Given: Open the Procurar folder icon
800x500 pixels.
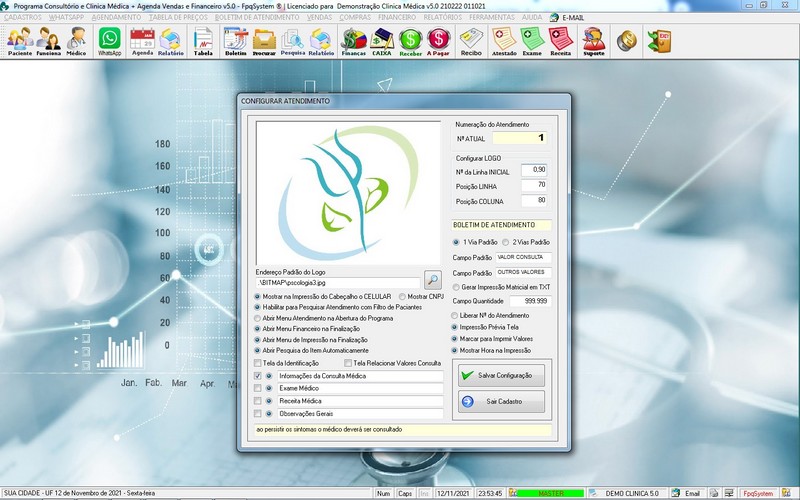Looking at the screenshot, I should 264,41.
